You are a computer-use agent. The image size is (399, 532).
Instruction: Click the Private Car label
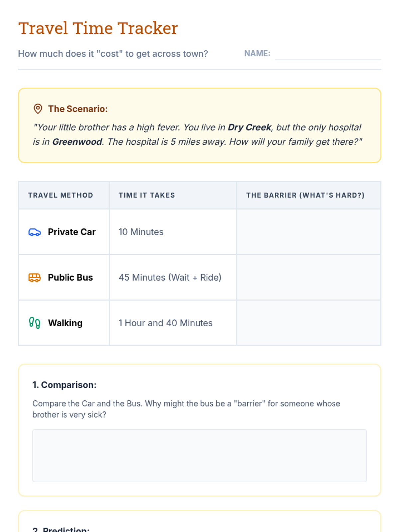coord(72,232)
